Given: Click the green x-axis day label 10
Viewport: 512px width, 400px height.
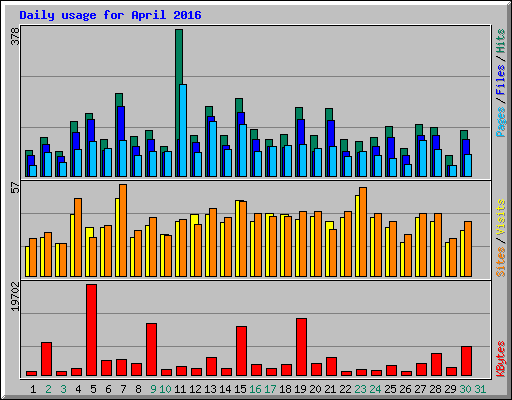Looking at the screenshot, I should [165, 389].
